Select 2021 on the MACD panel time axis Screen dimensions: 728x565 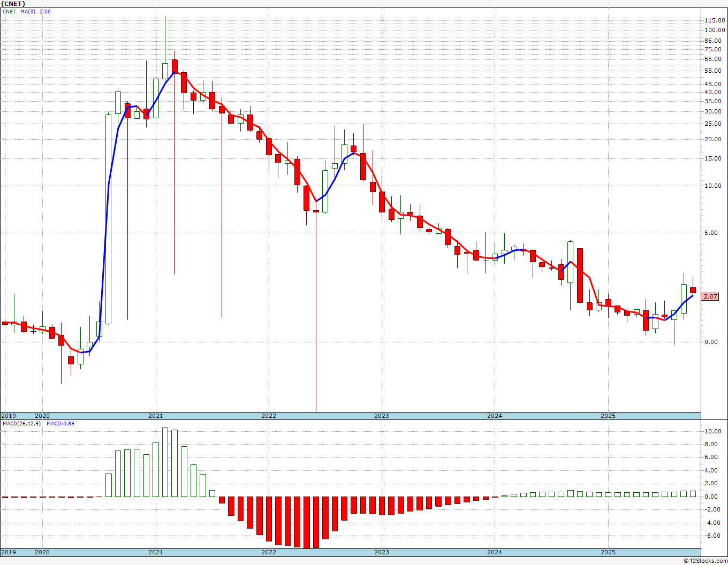coord(156,552)
